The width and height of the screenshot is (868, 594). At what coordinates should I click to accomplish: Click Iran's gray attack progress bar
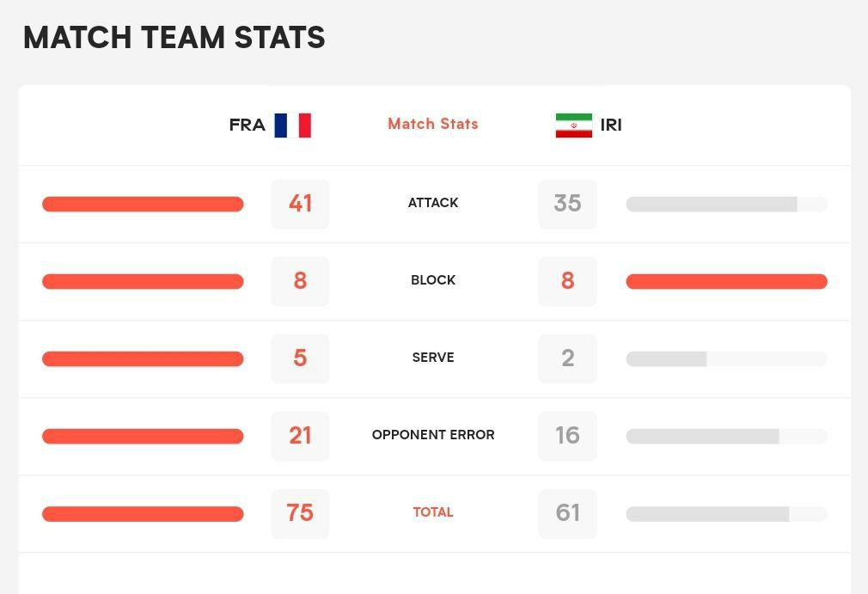coord(712,205)
